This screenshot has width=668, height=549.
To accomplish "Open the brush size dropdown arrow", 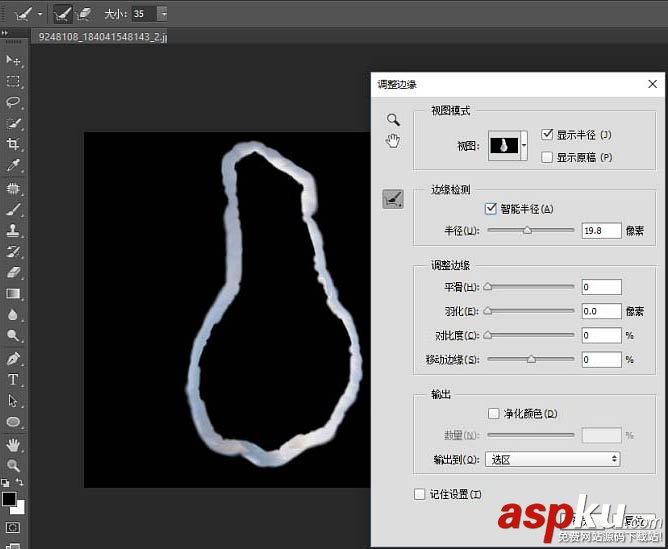I will (x=163, y=14).
